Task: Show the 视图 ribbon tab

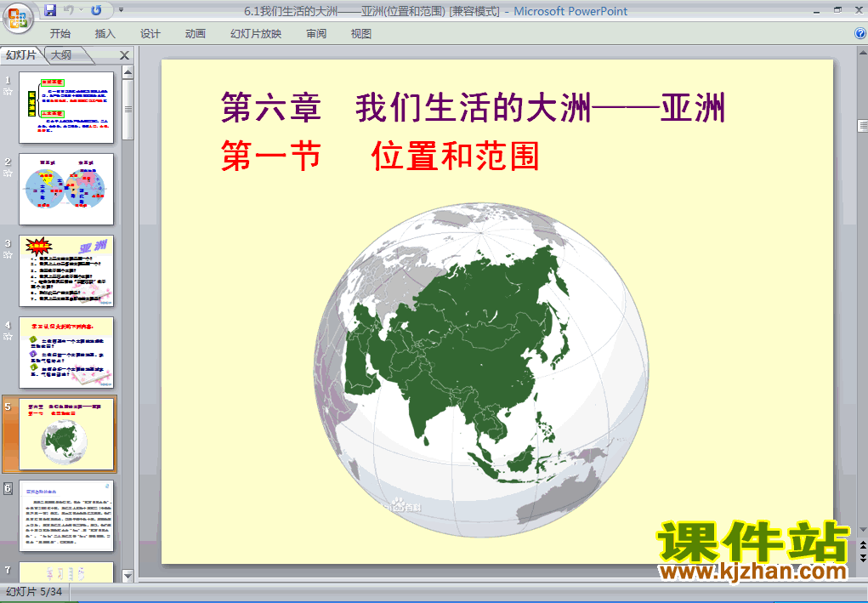Action: (361, 34)
